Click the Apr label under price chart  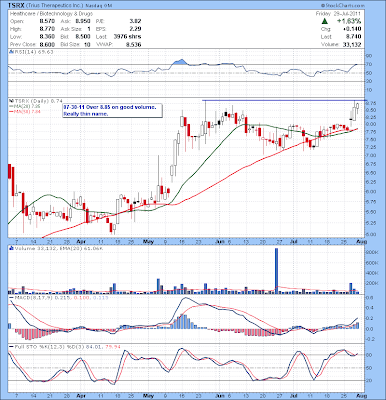pos(80,241)
